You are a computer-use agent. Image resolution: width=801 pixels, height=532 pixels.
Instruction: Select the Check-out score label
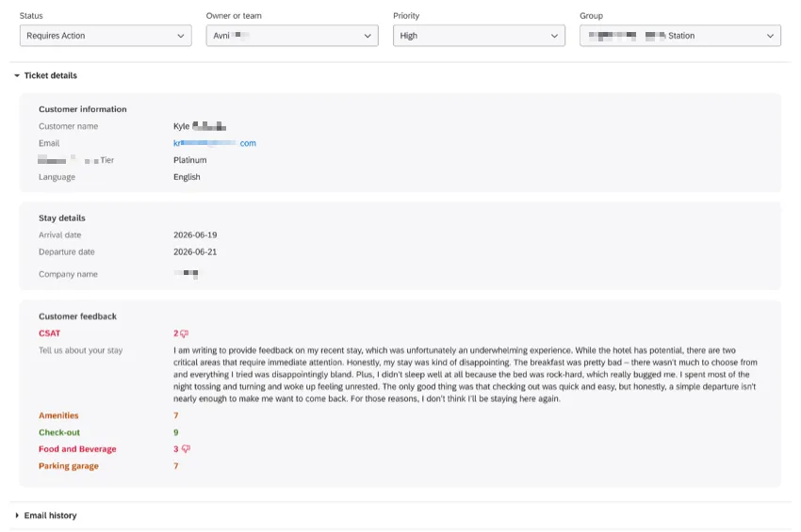59,432
